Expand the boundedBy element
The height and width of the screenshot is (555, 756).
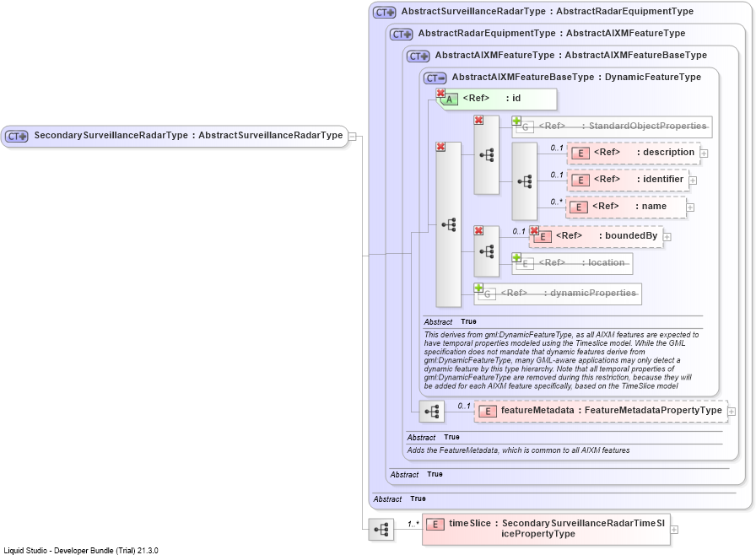667,237
